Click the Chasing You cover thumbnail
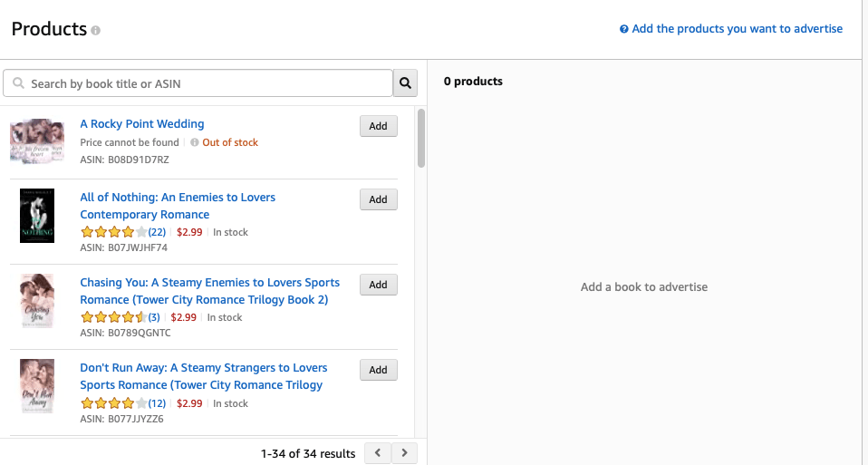 click(37, 301)
